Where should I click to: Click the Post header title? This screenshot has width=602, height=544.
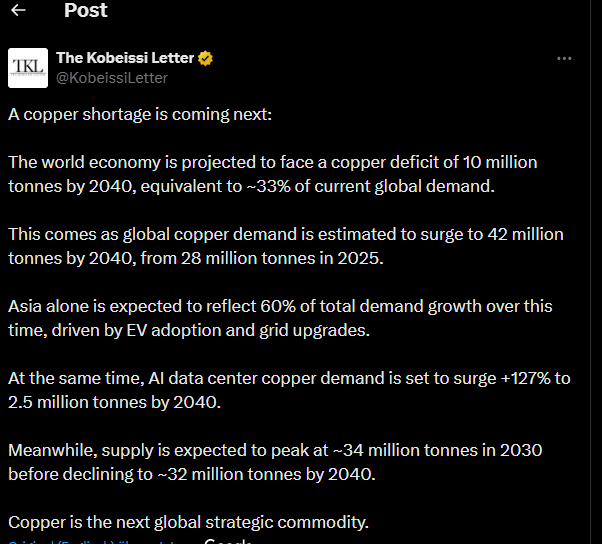tap(85, 11)
